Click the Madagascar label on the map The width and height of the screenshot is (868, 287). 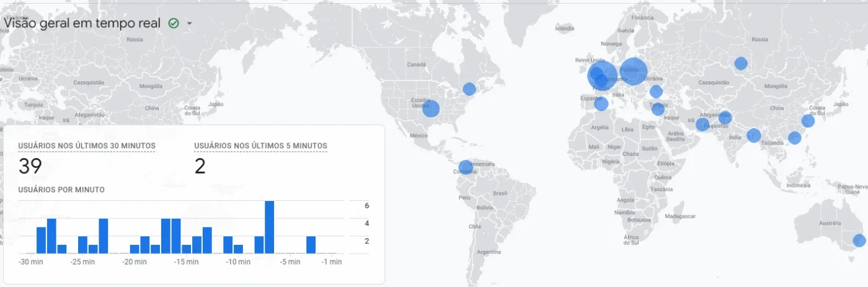pyautogui.click(x=679, y=216)
